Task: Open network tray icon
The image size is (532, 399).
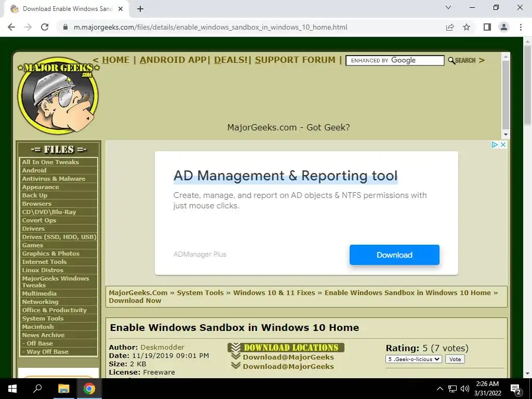Action: (453, 389)
